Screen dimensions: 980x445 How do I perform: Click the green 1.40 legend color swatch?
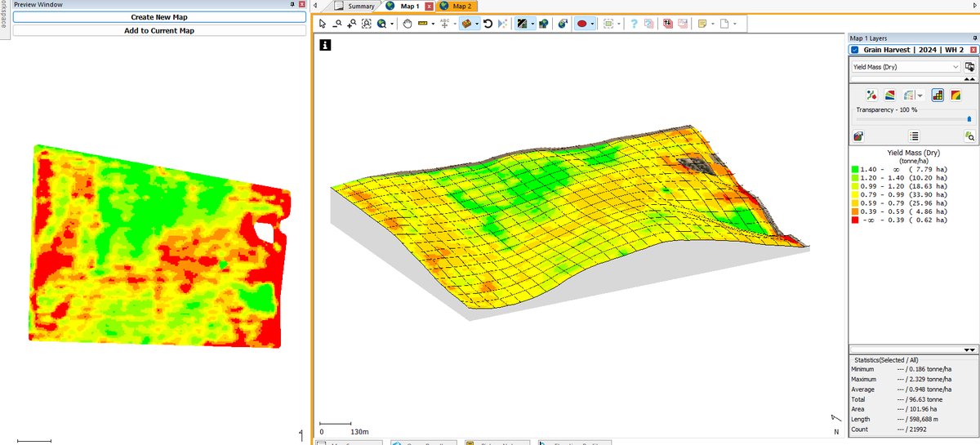point(855,169)
